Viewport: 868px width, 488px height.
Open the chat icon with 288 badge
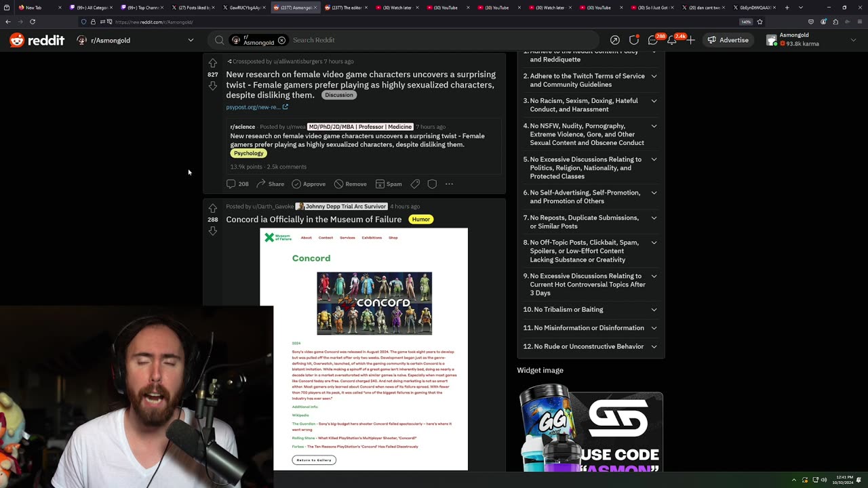pos(653,40)
